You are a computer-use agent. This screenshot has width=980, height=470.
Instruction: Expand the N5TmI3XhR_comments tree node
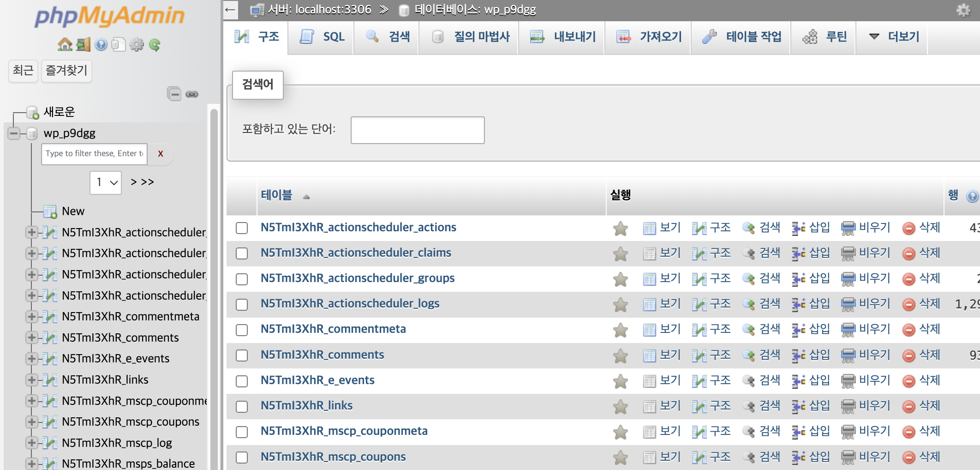31,337
